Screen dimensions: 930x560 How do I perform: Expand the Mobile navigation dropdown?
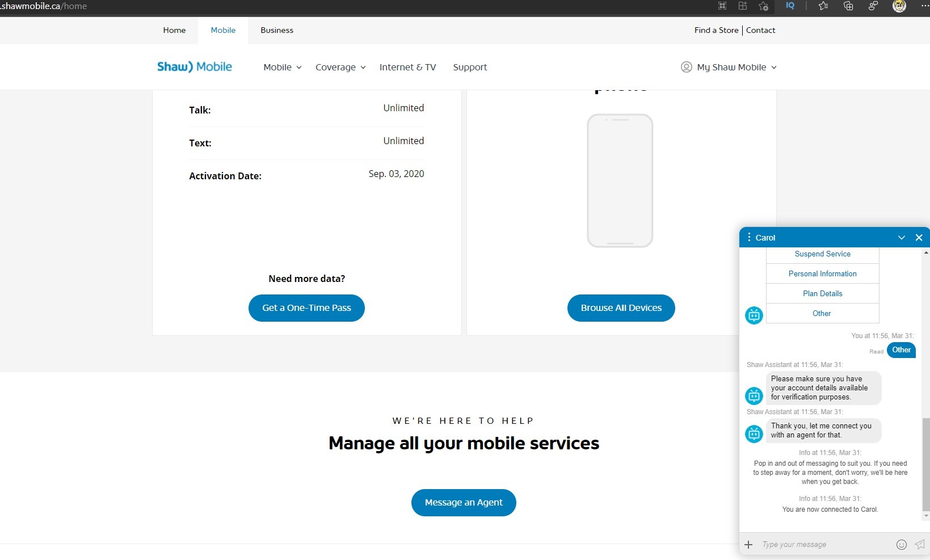(282, 67)
